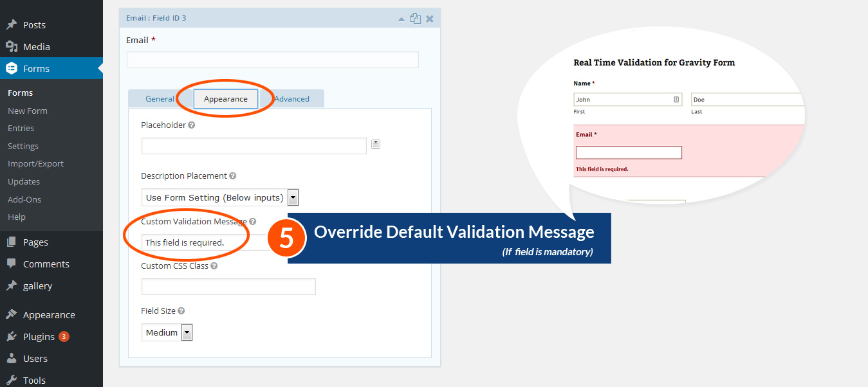Open the Description Placement dropdown
Screen dimensions: 868x387
(x=220, y=197)
